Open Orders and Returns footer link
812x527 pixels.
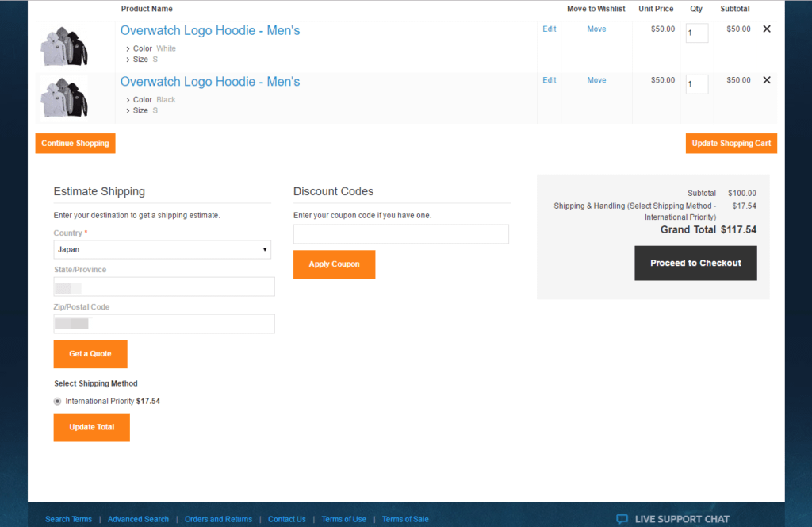pos(219,519)
